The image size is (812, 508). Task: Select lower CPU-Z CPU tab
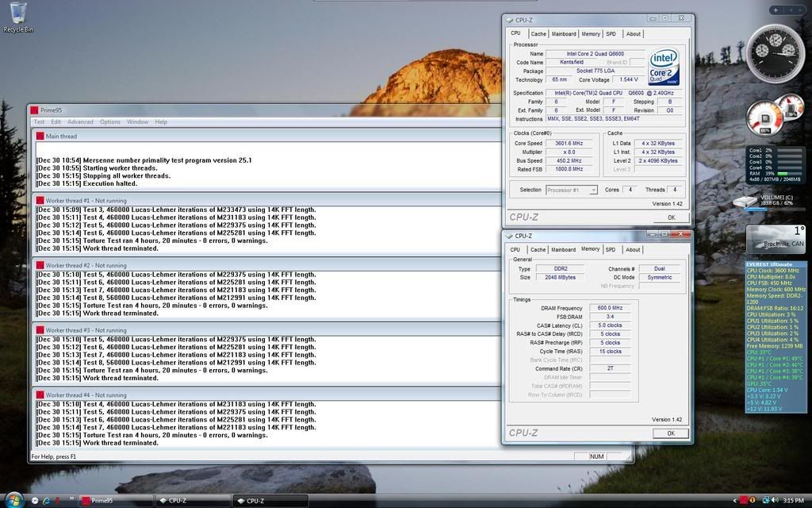tap(515, 249)
